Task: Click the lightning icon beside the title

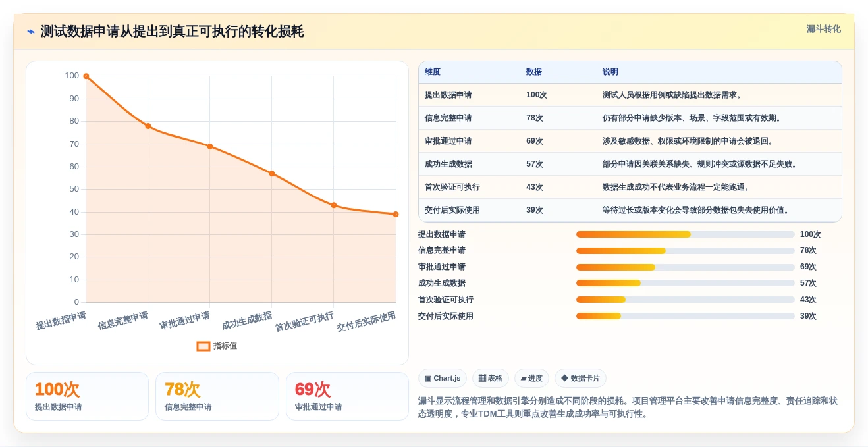Action: pyautogui.click(x=31, y=32)
